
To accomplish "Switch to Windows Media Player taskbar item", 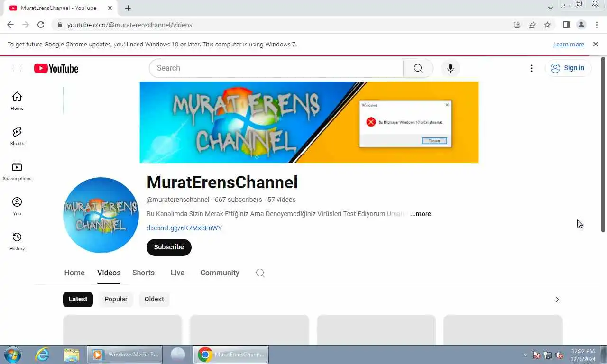I will (125, 355).
